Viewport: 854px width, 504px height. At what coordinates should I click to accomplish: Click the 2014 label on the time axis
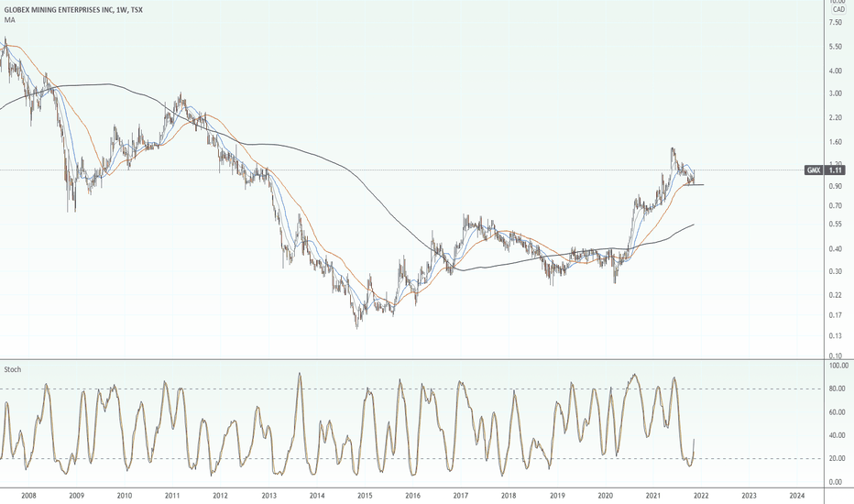pyautogui.click(x=317, y=496)
